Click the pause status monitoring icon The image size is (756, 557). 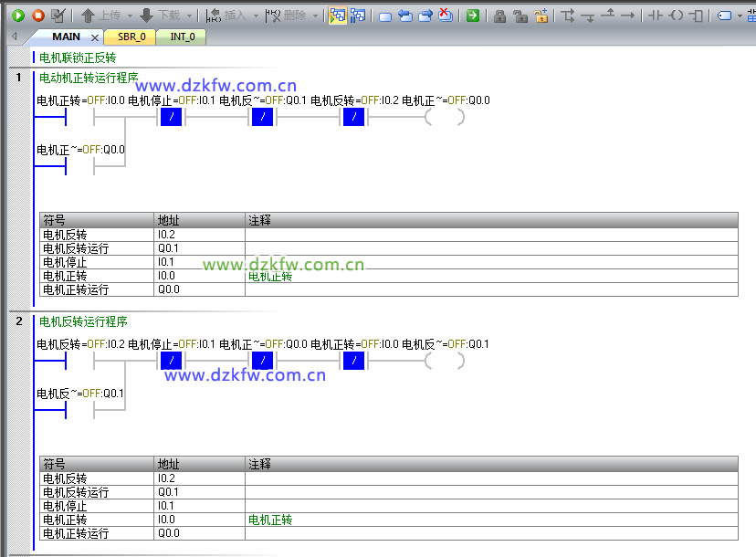click(x=357, y=16)
